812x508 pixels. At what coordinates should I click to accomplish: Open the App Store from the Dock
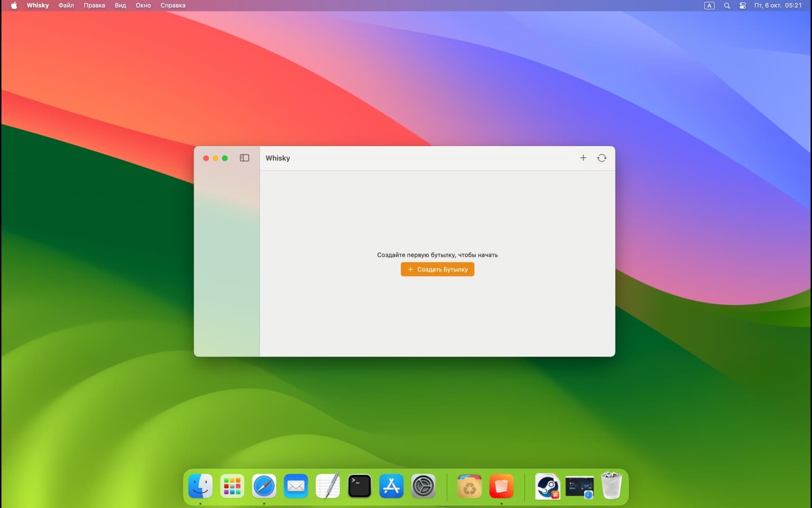click(391, 486)
